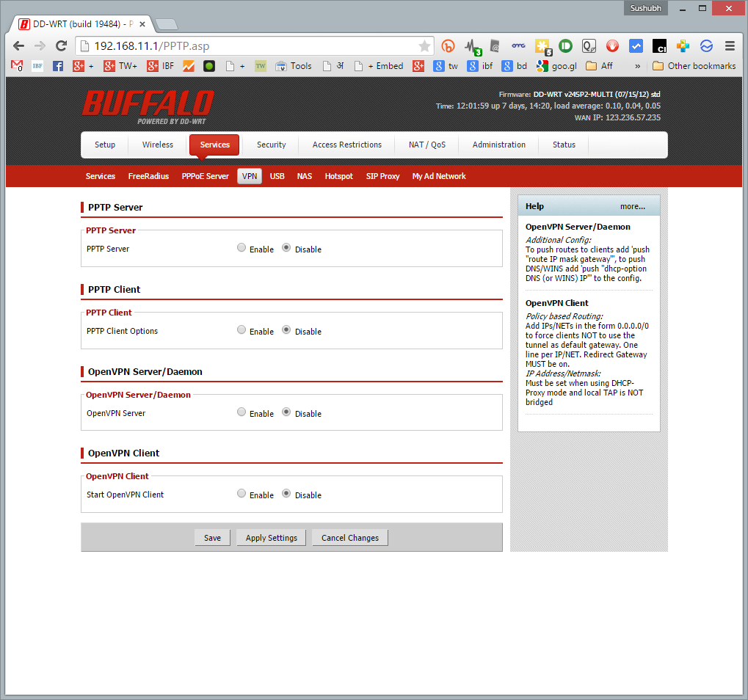Screen dimensions: 748x700
Task: Click the Apply Settings button
Action: 271,538
